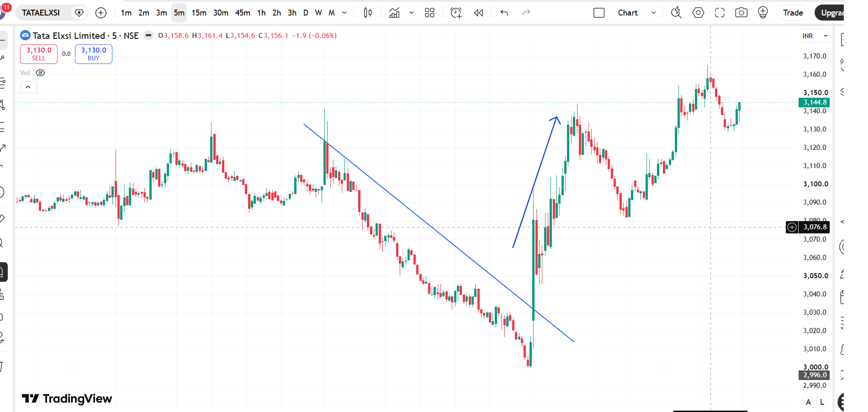Enter fullscreen mode
Image resolution: width=868 pixels, height=412 pixels.
[720, 13]
